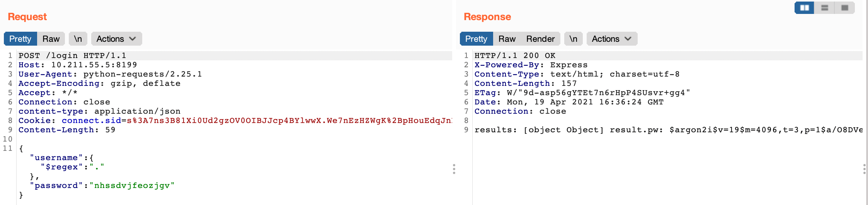
Task: Open the Response Actions dropdown
Action: [611, 39]
